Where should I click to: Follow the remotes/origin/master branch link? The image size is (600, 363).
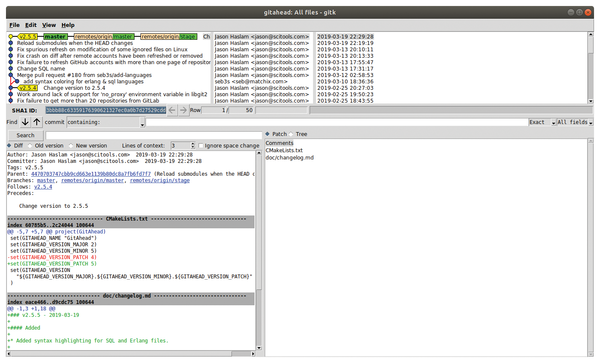coord(93,181)
